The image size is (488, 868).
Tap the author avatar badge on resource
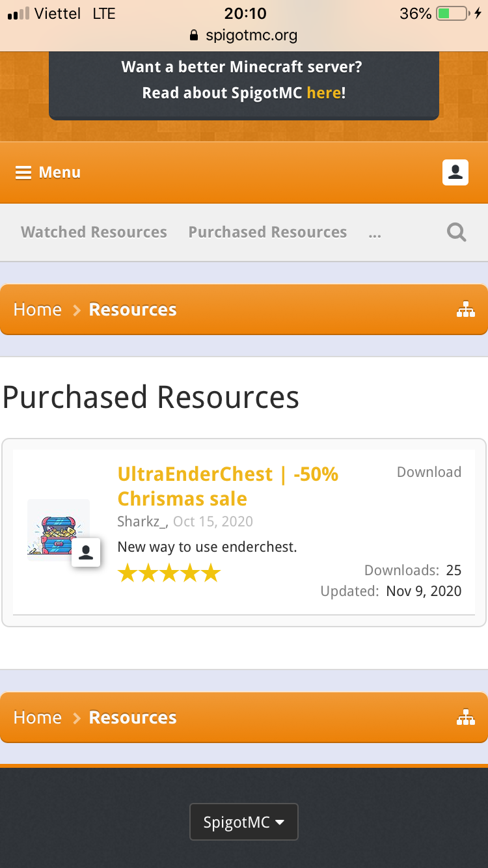86,552
